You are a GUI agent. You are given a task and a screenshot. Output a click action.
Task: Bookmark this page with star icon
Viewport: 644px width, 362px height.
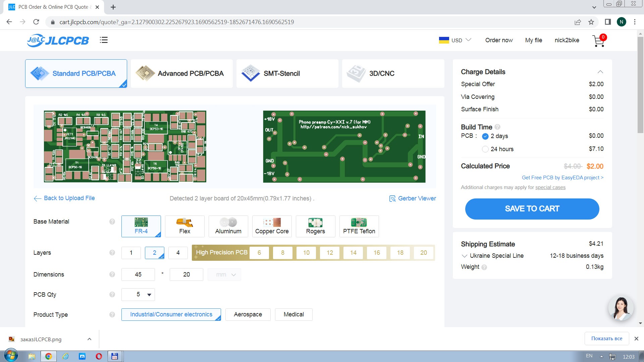point(591,22)
